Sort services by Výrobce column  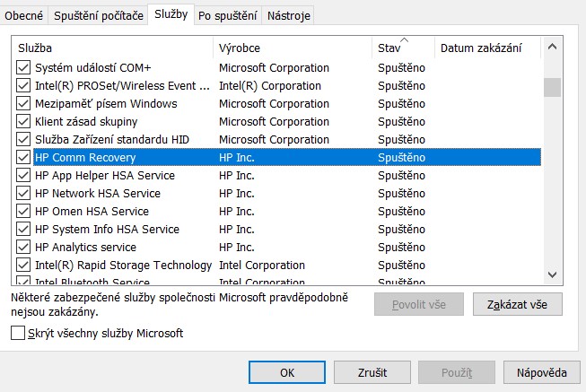point(292,48)
